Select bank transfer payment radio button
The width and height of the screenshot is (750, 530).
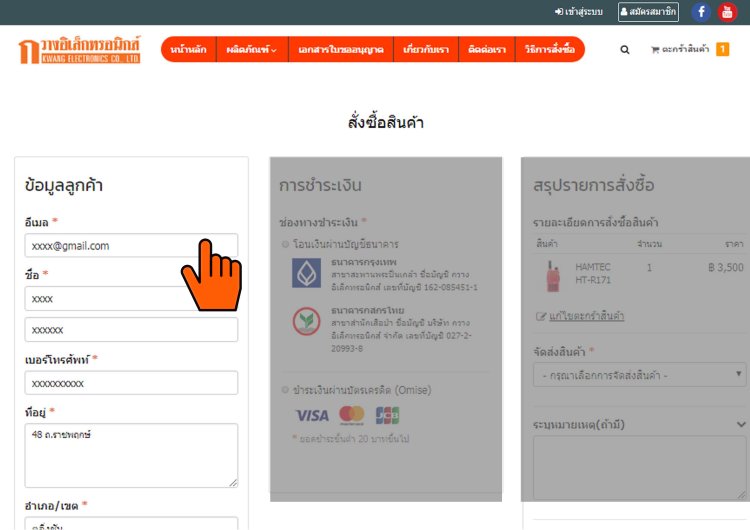pyautogui.click(x=285, y=244)
